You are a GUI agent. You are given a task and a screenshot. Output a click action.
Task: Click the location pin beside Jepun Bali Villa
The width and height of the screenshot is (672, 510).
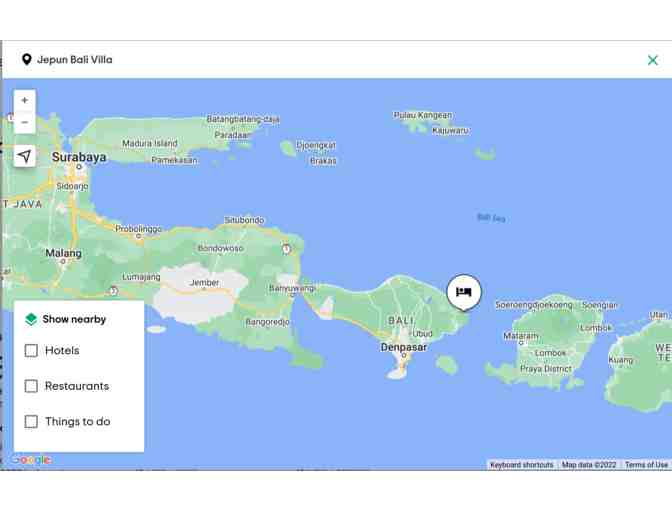click(27, 60)
